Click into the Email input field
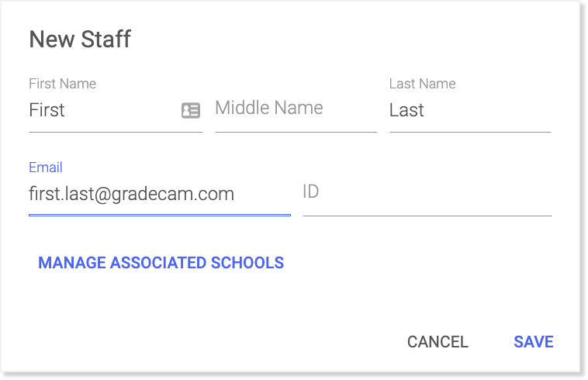 point(159,193)
